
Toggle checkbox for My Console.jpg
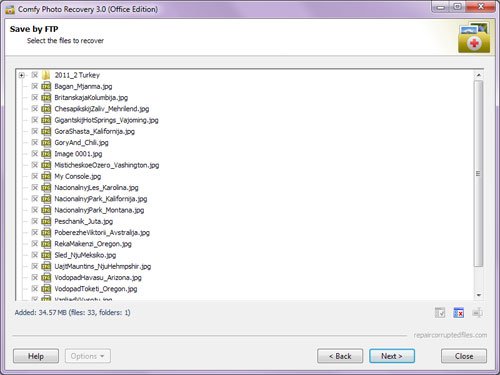click(x=35, y=176)
